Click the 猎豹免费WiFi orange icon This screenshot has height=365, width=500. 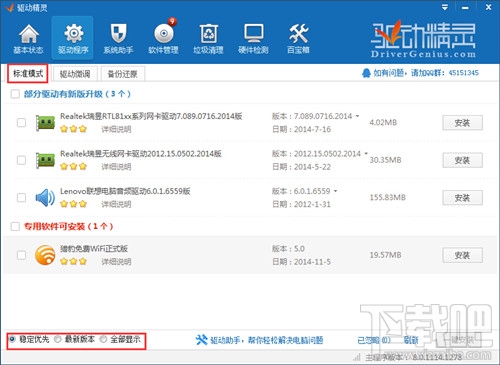coord(45,255)
